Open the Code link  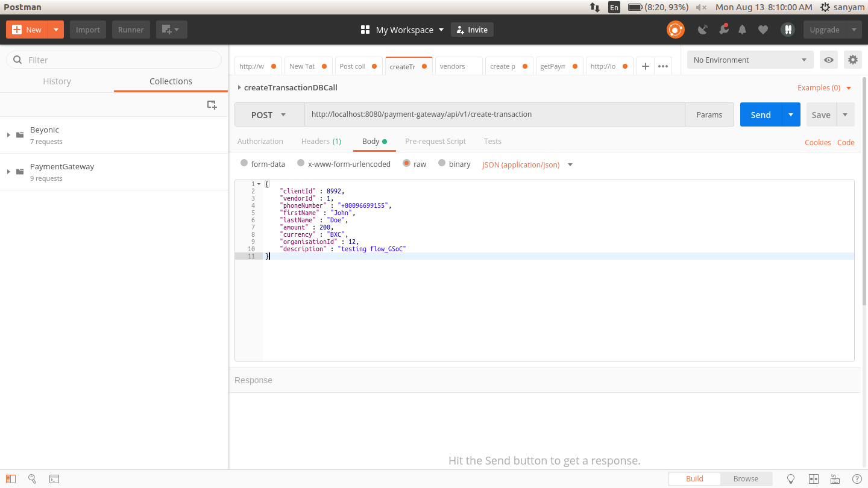pyautogui.click(x=846, y=142)
